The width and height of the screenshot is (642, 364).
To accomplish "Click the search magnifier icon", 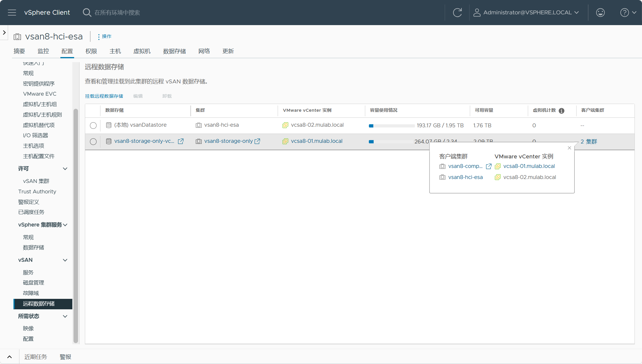I will click(87, 13).
